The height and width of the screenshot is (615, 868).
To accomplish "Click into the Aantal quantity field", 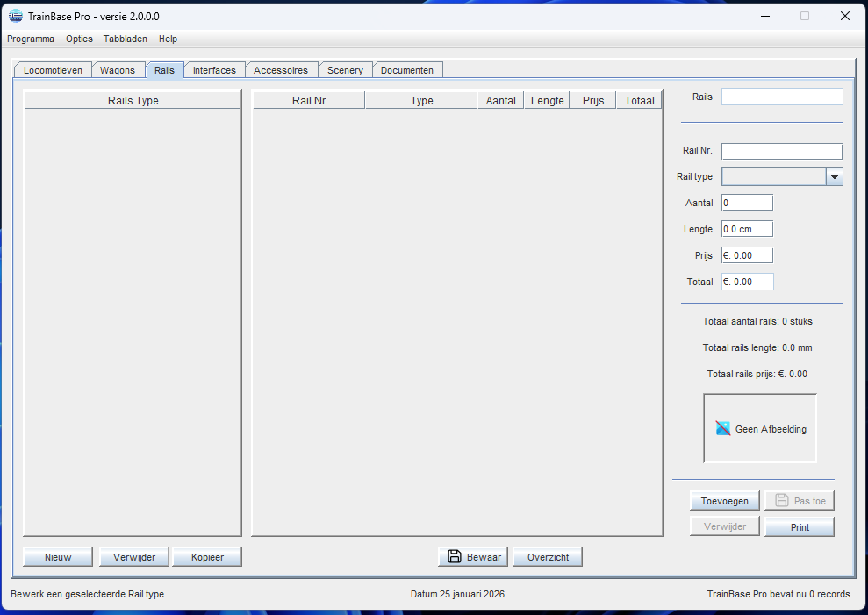I will point(747,203).
